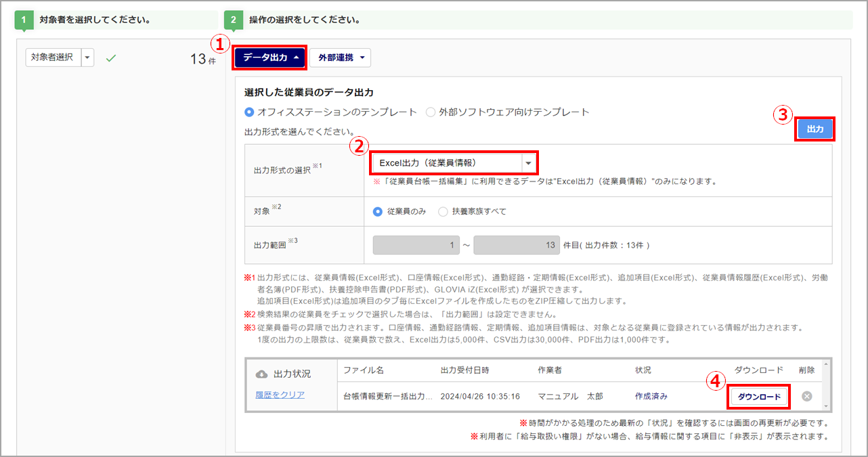Click the output status list scrollbar

[x=825, y=385]
